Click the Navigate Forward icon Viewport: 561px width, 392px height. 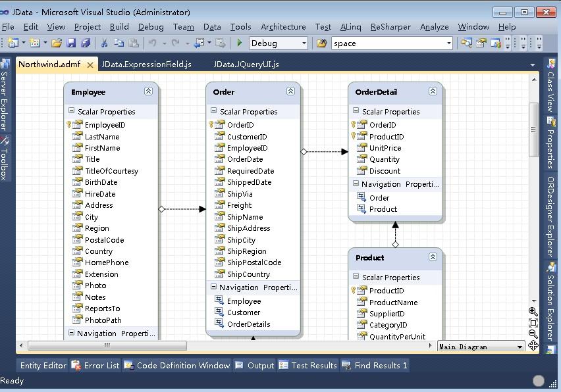(x=221, y=43)
